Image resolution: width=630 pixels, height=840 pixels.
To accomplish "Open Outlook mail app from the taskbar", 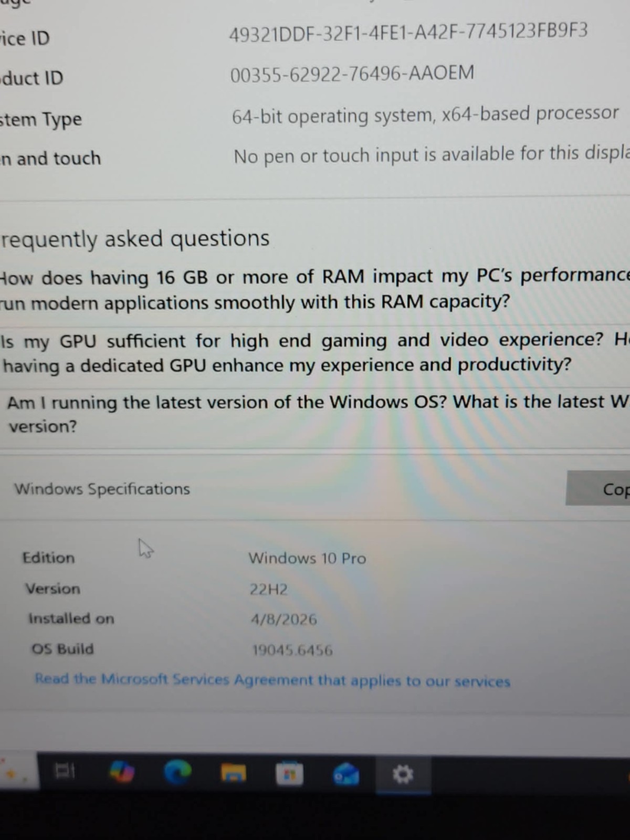I will click(x=346, y=774).
